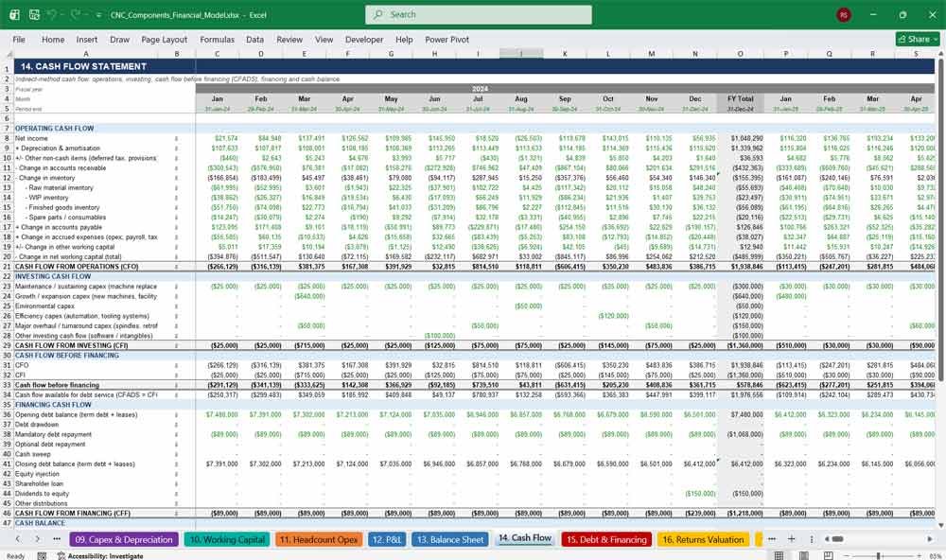The image size is (946, 560).
Task: Open the Home ribbon tab
Action: pos(52,39)
